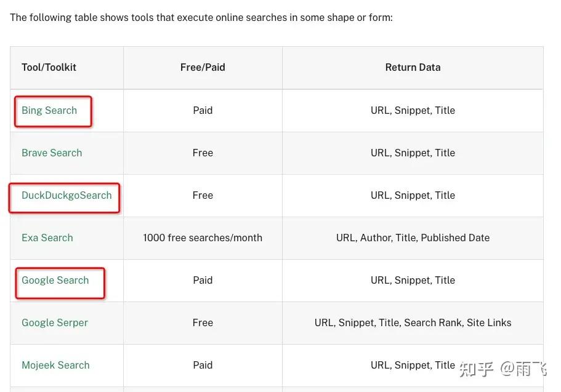Open the Exa Search link
Screen dimensions: 561x392
pyautogui.click(x=47, y=238)
